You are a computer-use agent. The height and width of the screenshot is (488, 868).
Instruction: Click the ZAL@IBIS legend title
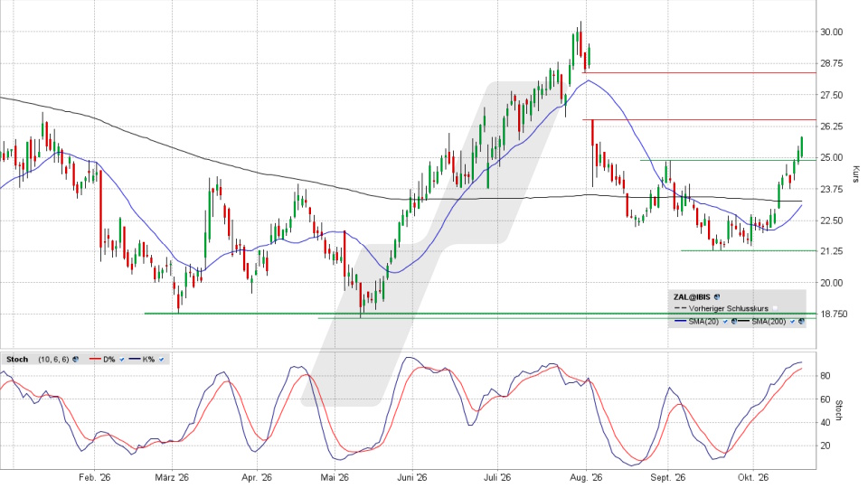click(692, 297)
